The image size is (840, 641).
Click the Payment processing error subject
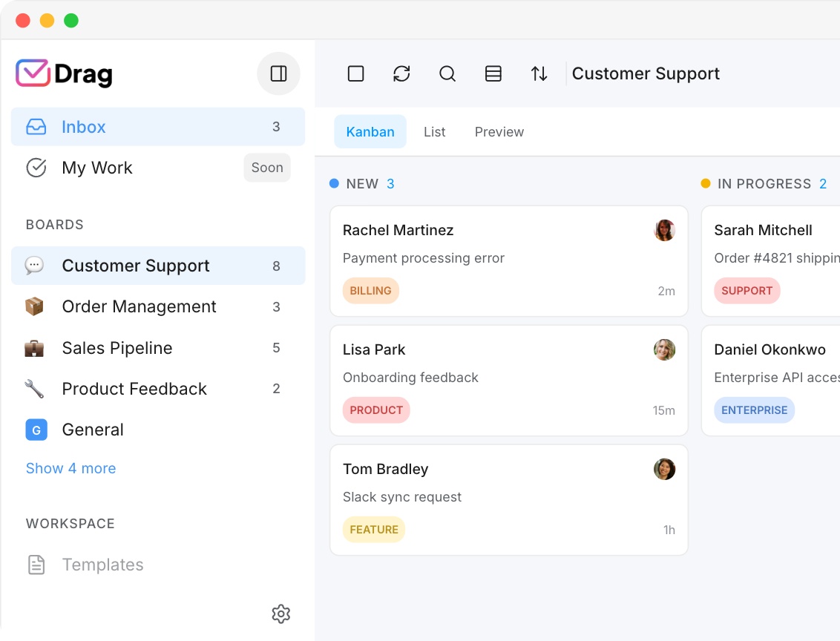(x=424, y=258)
